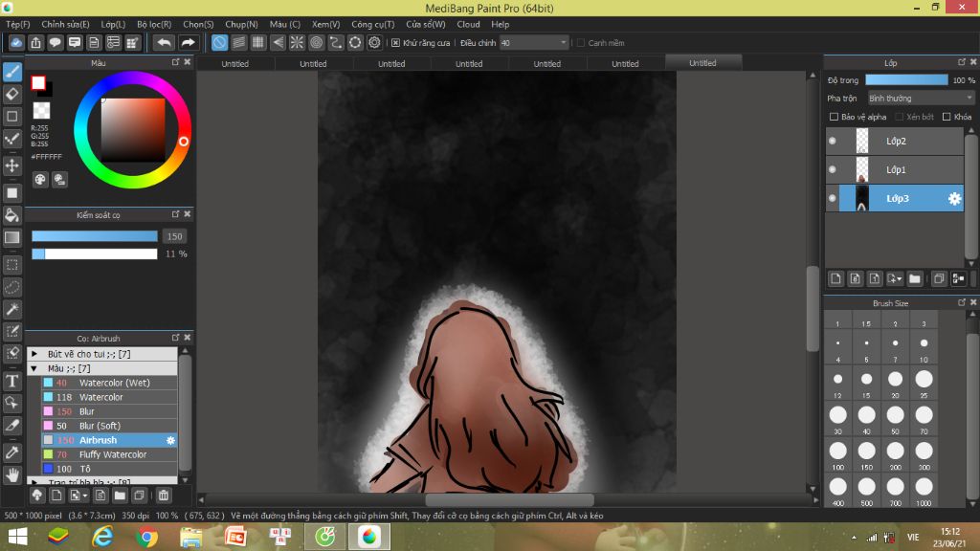The image size is (980, 551).
Task: Choose the Hand pan tool
Action: point(12,474)
